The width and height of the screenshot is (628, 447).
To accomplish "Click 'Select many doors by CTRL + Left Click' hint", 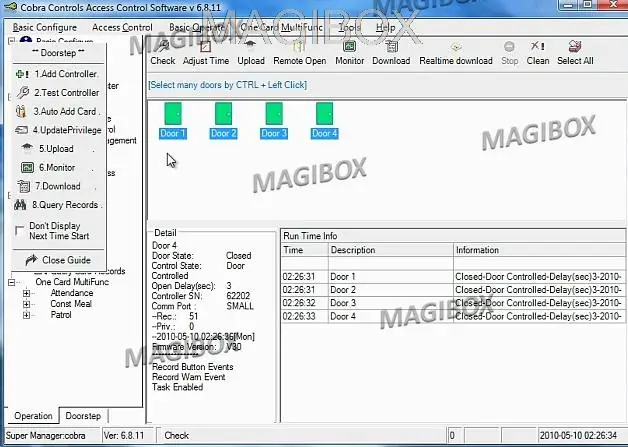I will 227,85.
